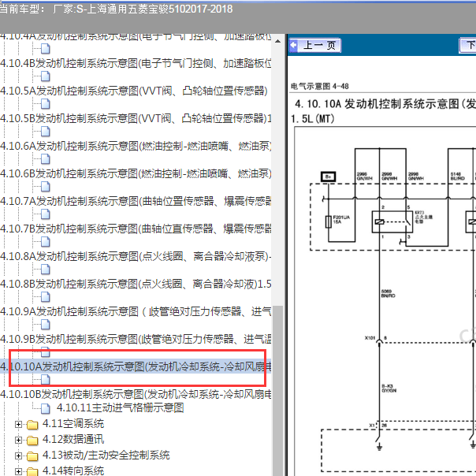Click the tree panel scrollbar thumb
The image size is (476, 476).
click(277, 390)
